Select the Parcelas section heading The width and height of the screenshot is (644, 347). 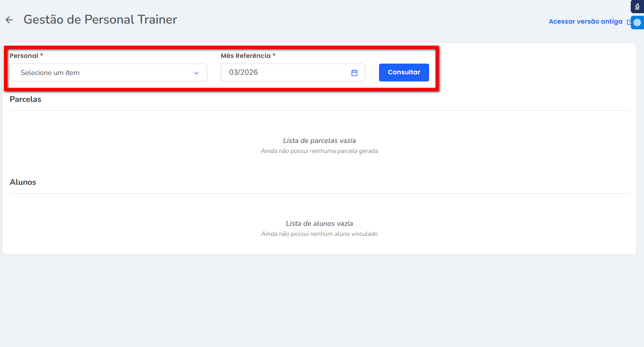point(25,99)
